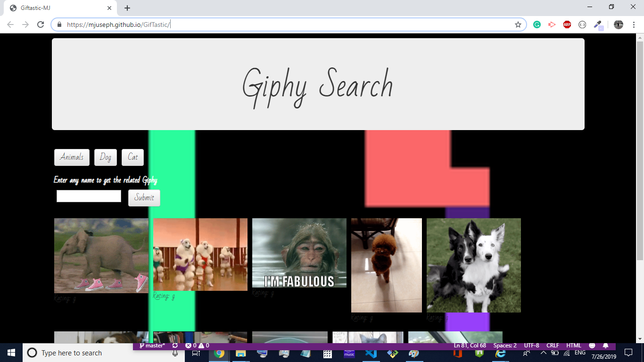Click the Grammarly extension icon
Viewport: 644px width, 362px height.
(537, 25)
